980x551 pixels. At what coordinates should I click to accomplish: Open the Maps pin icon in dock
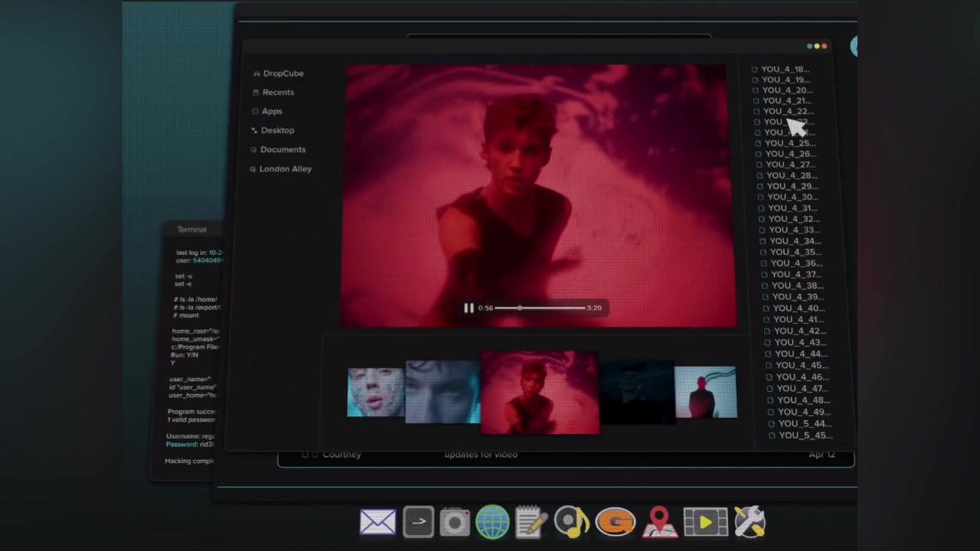659,523
